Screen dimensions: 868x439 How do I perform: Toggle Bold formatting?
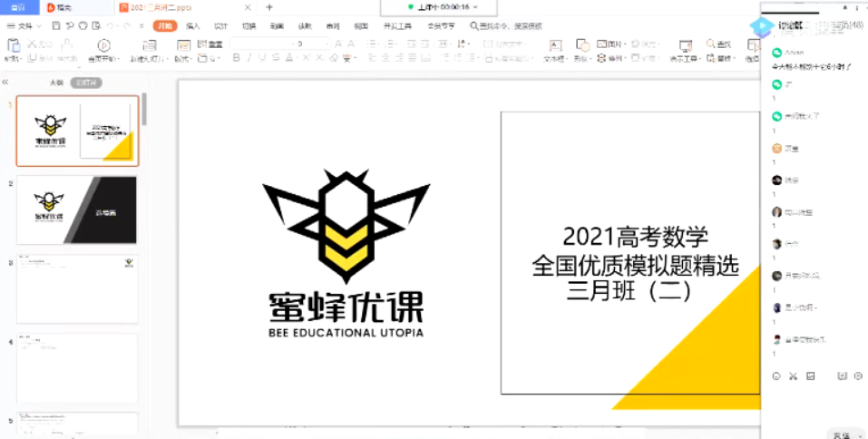point(237,58)
